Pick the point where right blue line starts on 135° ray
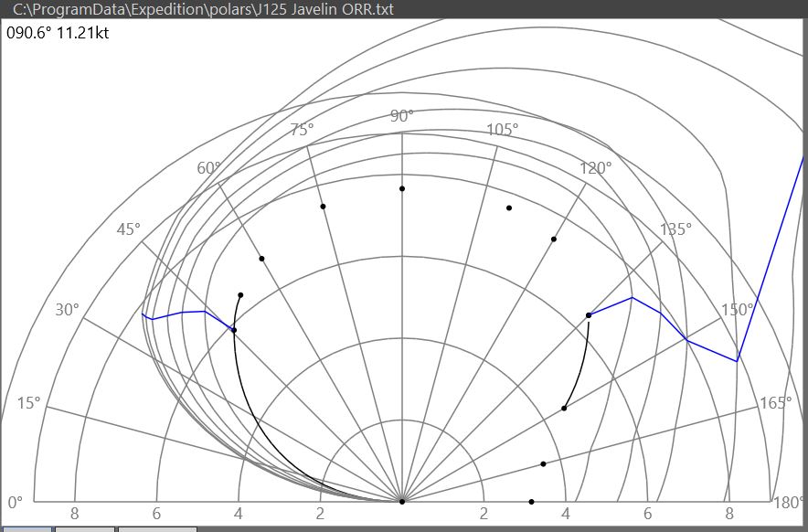The width and height of the screenshot is (808, 532). pos(589,315)
